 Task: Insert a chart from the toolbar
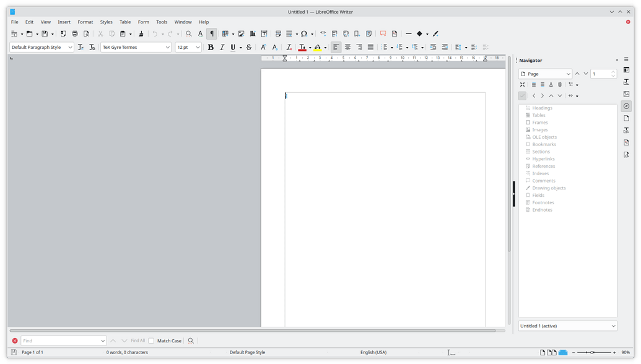[x=253, y=34]
